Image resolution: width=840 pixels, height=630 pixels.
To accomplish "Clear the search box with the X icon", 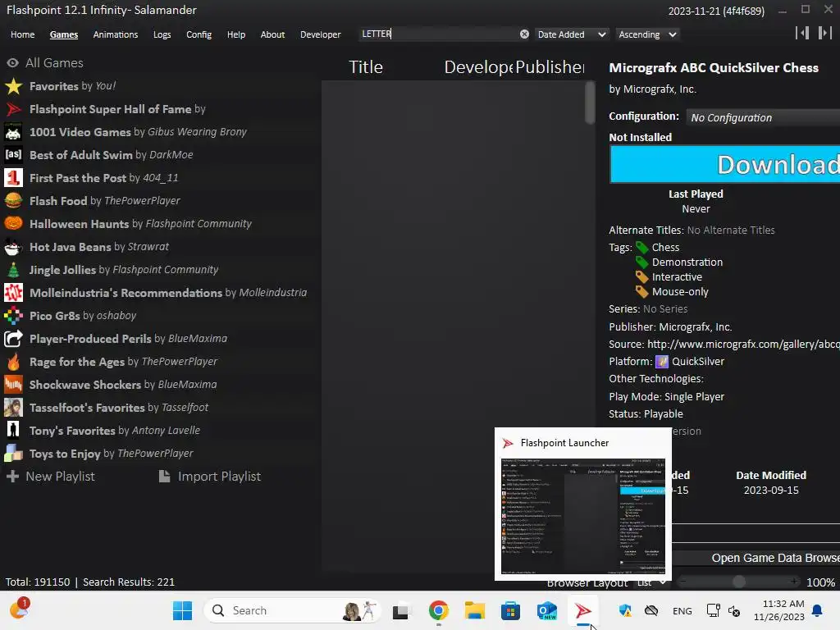I will [x=524, y=34].
